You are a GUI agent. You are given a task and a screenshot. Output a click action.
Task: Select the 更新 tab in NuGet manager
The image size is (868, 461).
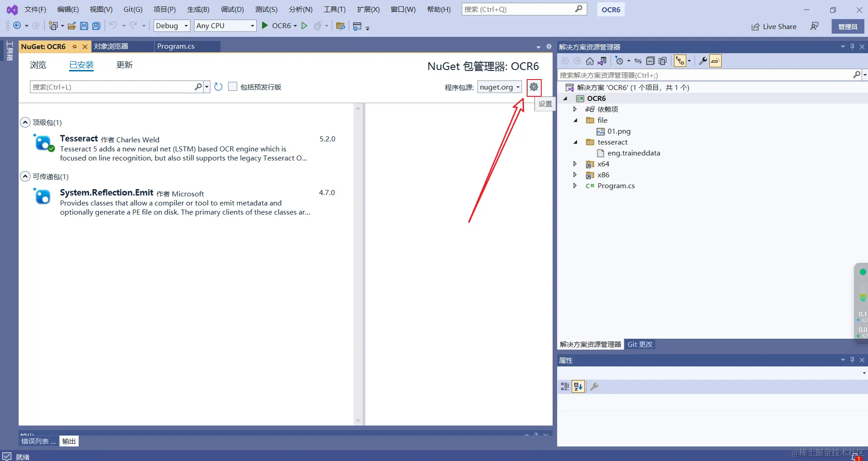coord(125,65)
